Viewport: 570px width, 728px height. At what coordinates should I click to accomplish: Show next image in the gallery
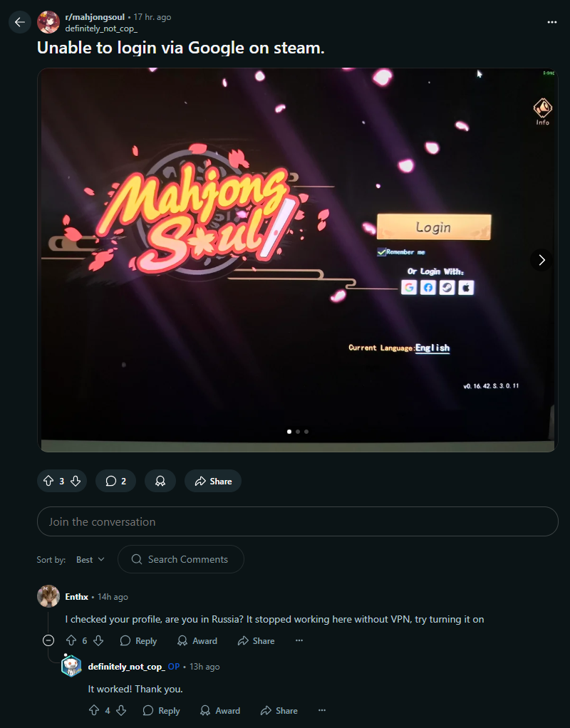[541, 260]
